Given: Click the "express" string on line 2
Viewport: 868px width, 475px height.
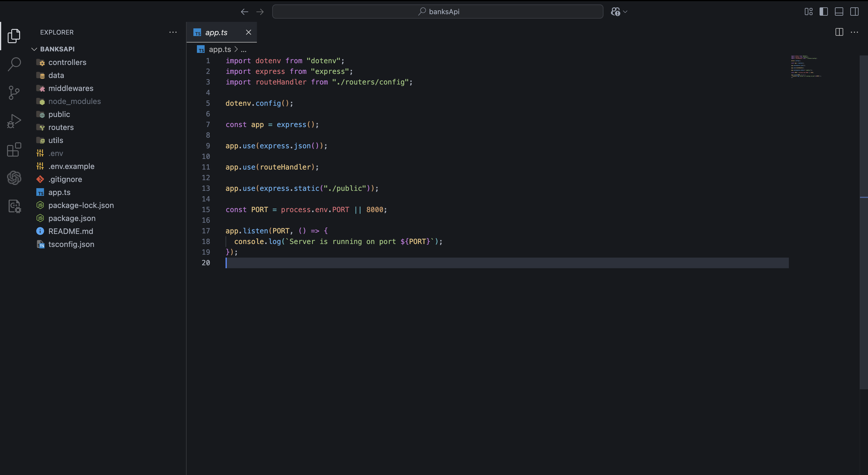Looking at the screenshot, I should click(329, 71).
